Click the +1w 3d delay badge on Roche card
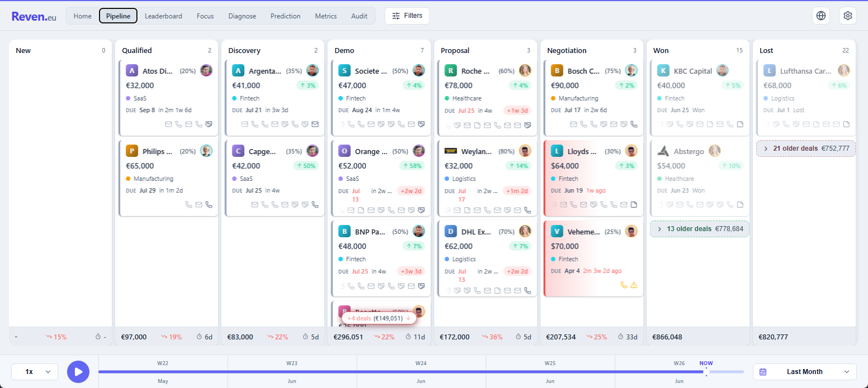This screenshot has height=388, width=868. (516, 111)
